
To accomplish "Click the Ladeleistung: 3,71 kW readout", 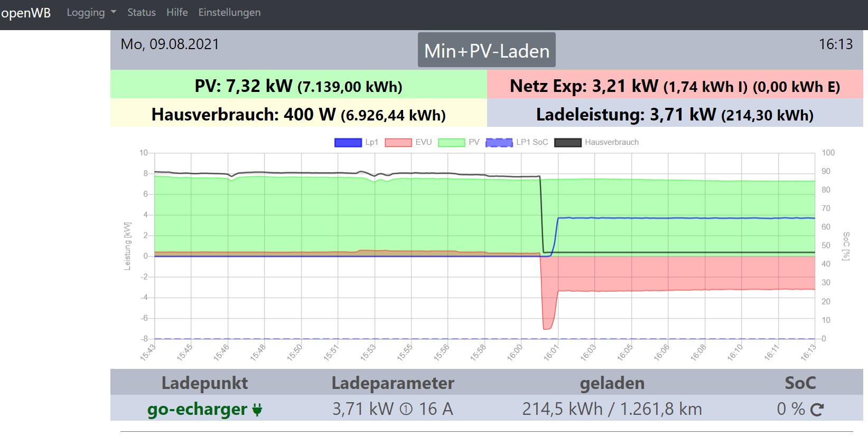I will (675, 114).
